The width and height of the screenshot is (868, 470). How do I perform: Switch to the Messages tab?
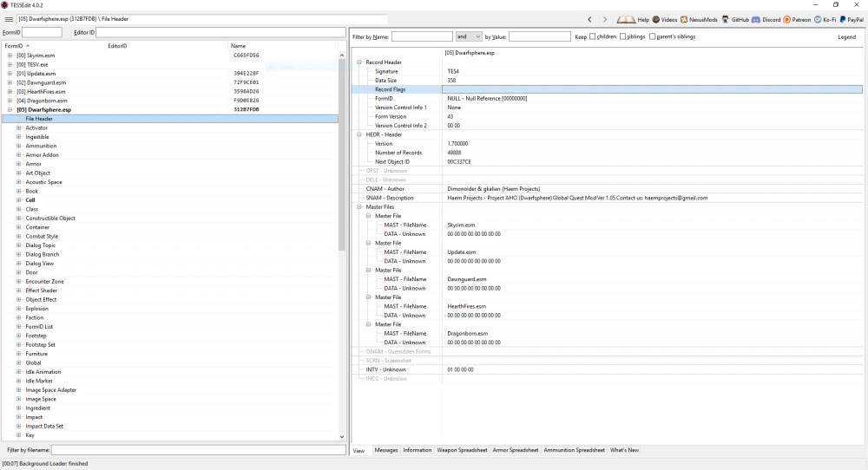[386, 450]
